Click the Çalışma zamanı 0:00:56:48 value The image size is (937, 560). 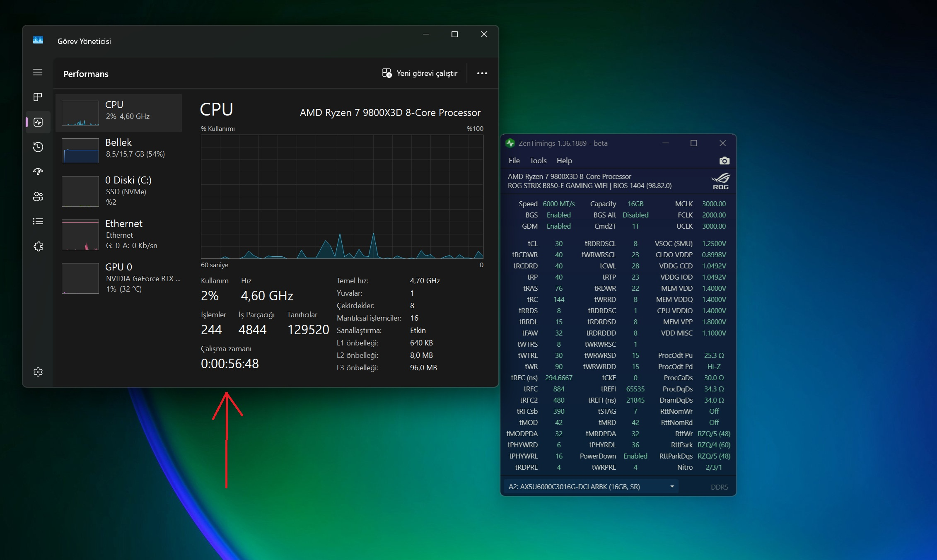tap(230, 364)
